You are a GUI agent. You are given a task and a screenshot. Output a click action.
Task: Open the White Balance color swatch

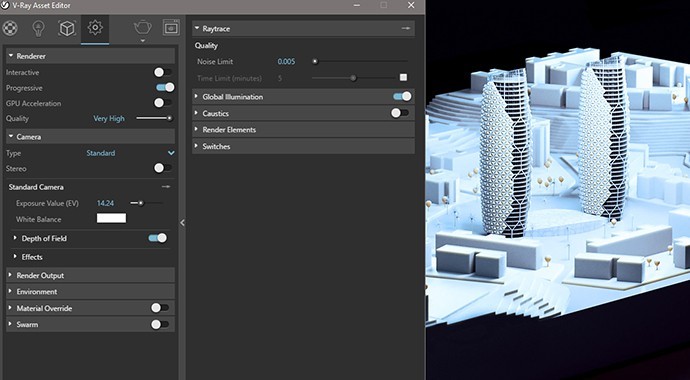coord(111,218)
